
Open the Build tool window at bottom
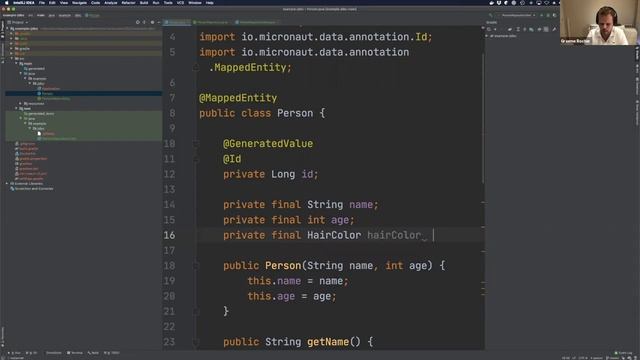pyautogui.click(x=93, y=353)
